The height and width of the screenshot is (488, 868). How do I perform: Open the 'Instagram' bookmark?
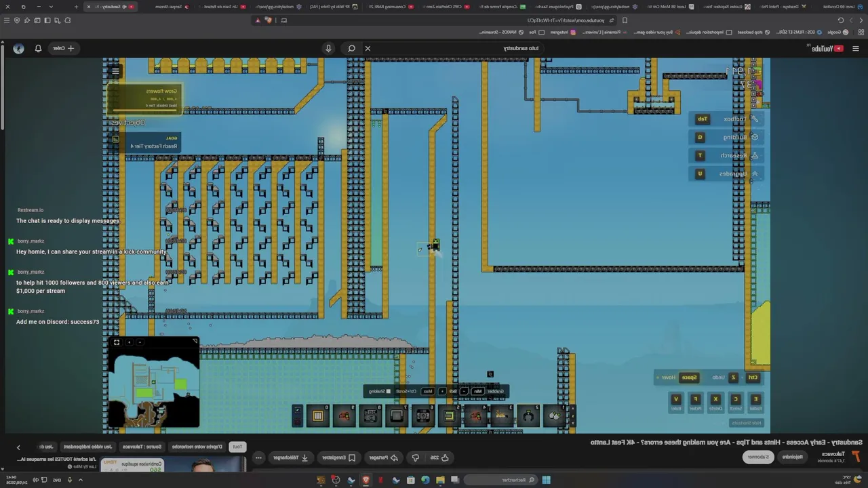[x=563, y=32]
